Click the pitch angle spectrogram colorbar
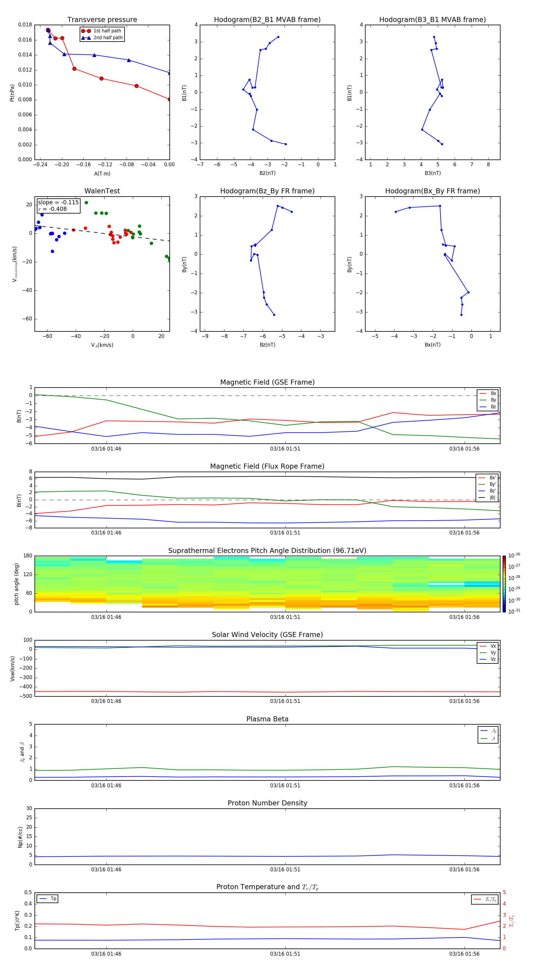The image size is (535, 980). [x=504, y=584]
